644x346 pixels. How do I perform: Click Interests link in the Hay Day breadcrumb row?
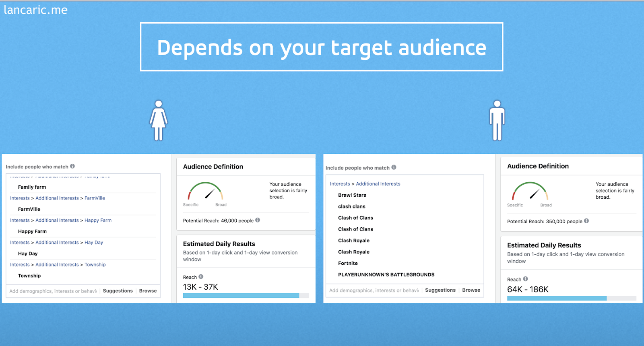click(x=20, y=242)
